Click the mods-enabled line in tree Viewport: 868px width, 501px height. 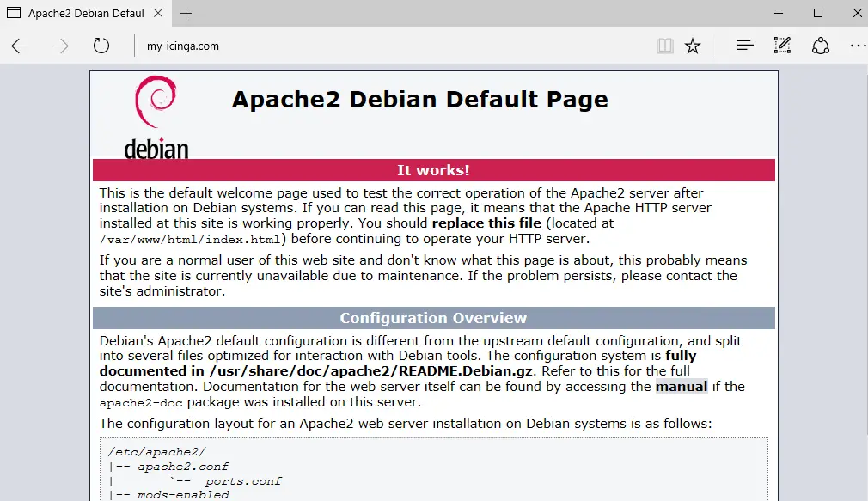(x=183, y=495)
